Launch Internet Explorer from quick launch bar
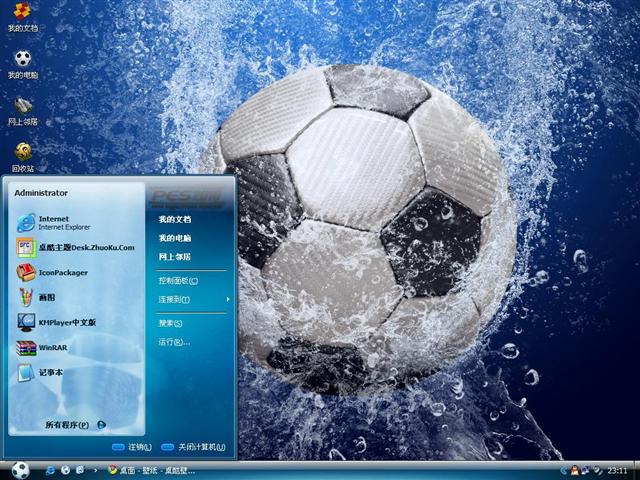640x480 pixels. [x=50, y=470]
